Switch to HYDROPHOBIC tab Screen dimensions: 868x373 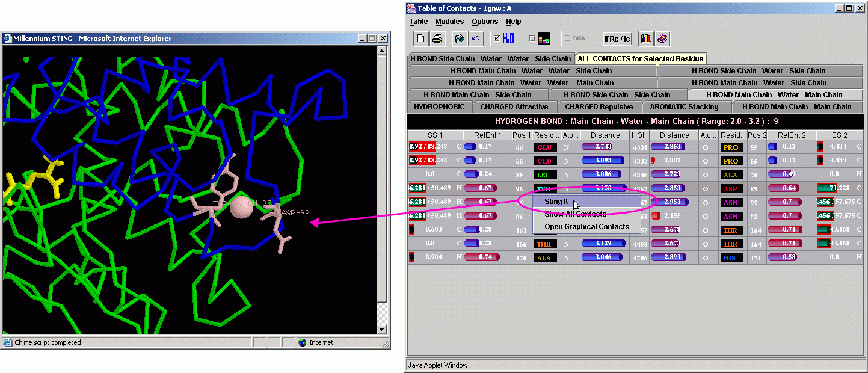click(439, 107)
